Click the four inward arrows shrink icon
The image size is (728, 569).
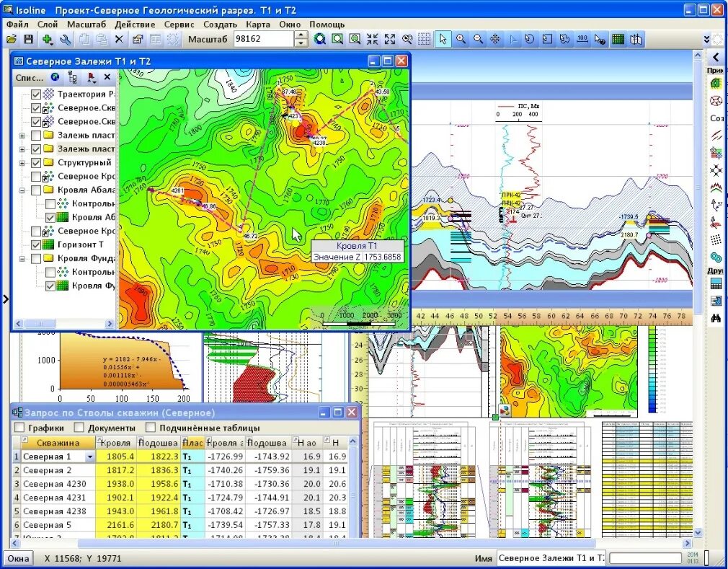point(373,40)
